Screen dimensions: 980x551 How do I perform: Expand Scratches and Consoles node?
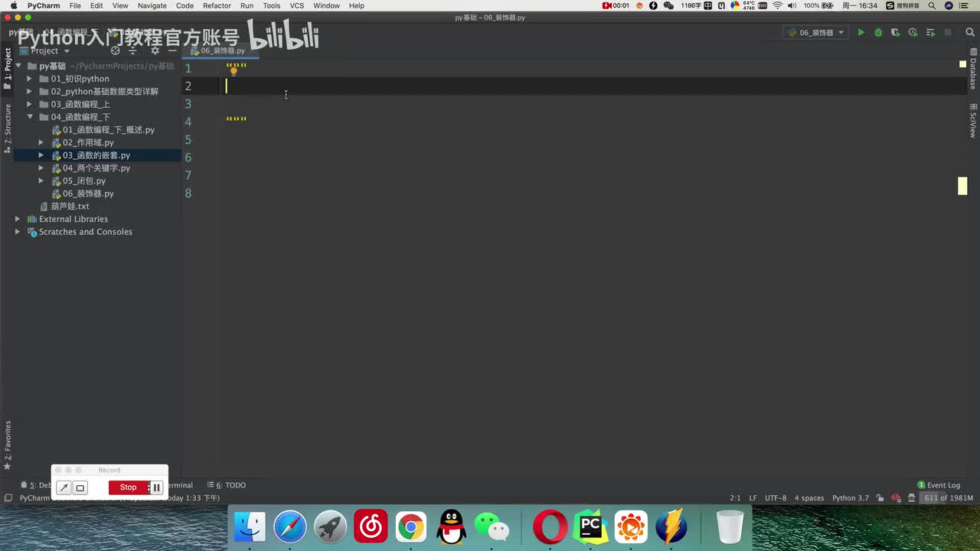point(18,232)
